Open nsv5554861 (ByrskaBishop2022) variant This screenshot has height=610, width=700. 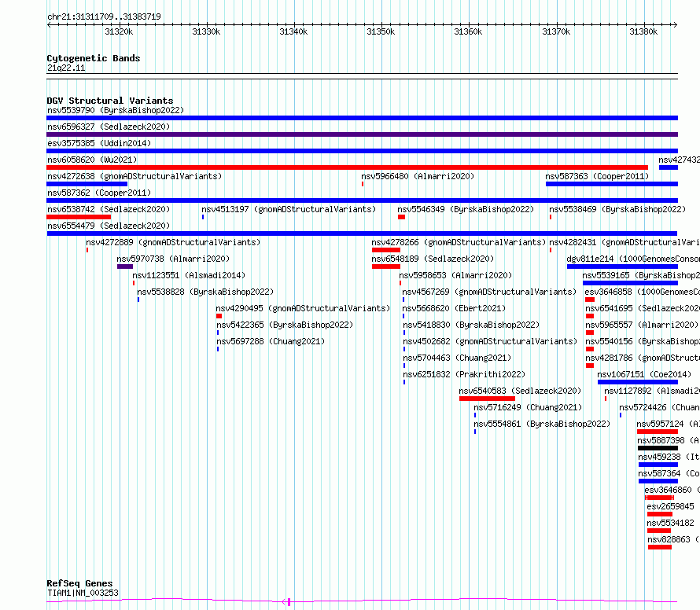(542, 424)
